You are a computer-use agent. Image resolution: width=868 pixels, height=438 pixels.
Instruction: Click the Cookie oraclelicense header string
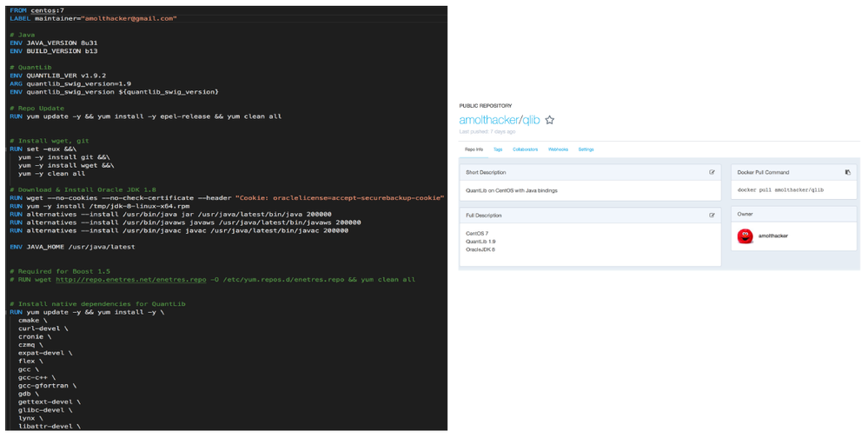[340, 198]
